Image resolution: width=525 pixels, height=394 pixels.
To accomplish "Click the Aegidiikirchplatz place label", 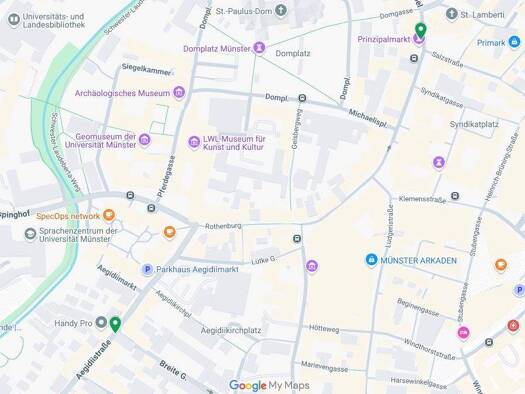I will point(231,330).
